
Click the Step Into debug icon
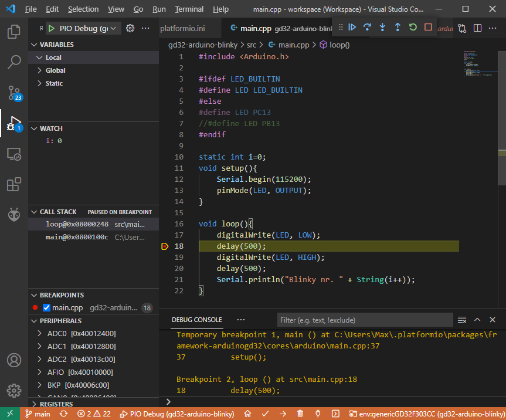(x=383, y=27)
